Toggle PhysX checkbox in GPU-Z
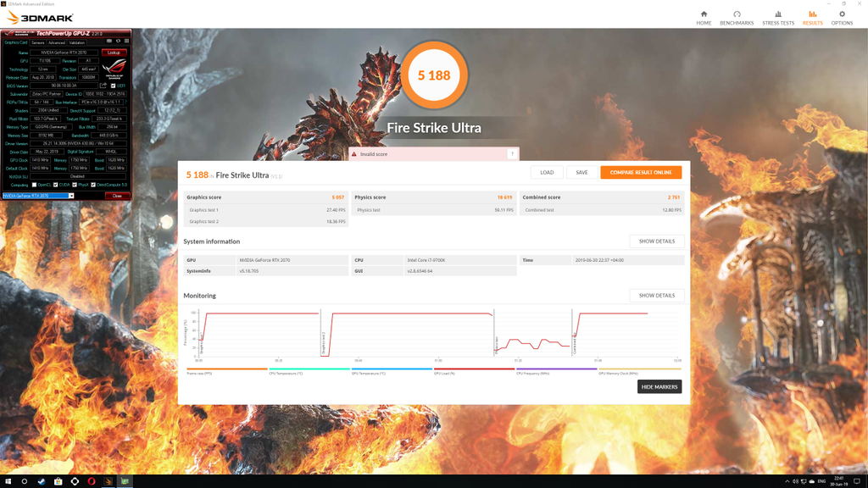 (x=75, y=185)
